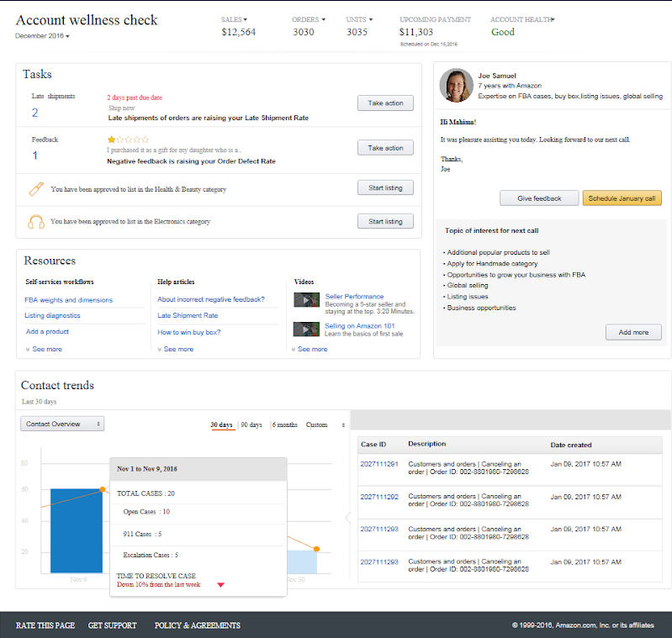Click the Case ID column header
This screenshot has width=672, height=638.
pyautogui.click(x=373, y=445)
